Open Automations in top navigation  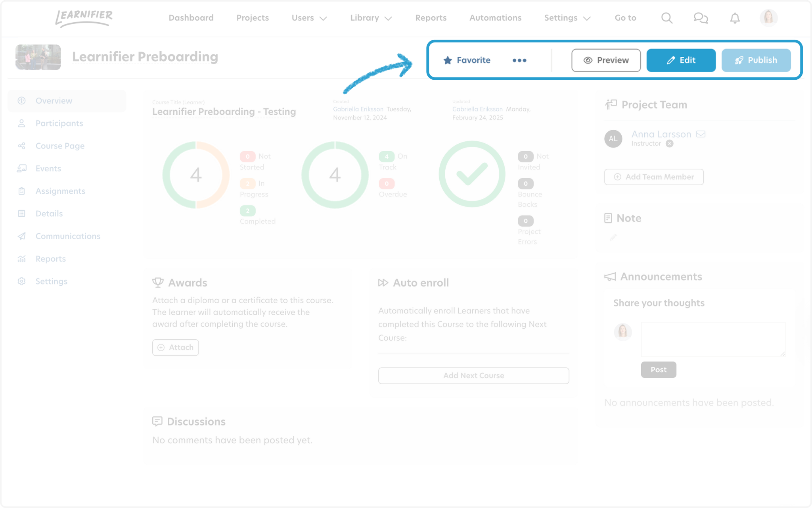tap(496, 18)
